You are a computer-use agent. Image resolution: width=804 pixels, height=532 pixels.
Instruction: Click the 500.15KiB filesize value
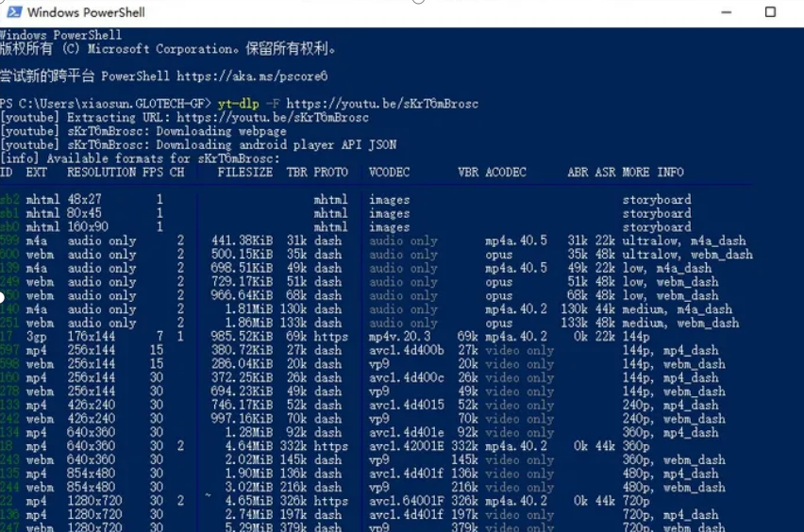pyautogui.click(x=242, y=255)
